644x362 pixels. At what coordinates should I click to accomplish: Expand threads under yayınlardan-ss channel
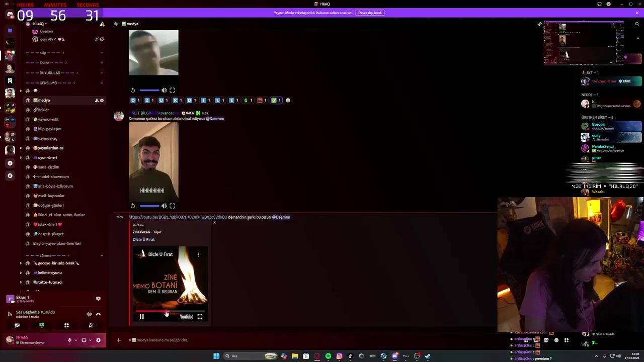click(x=21, y=148)
